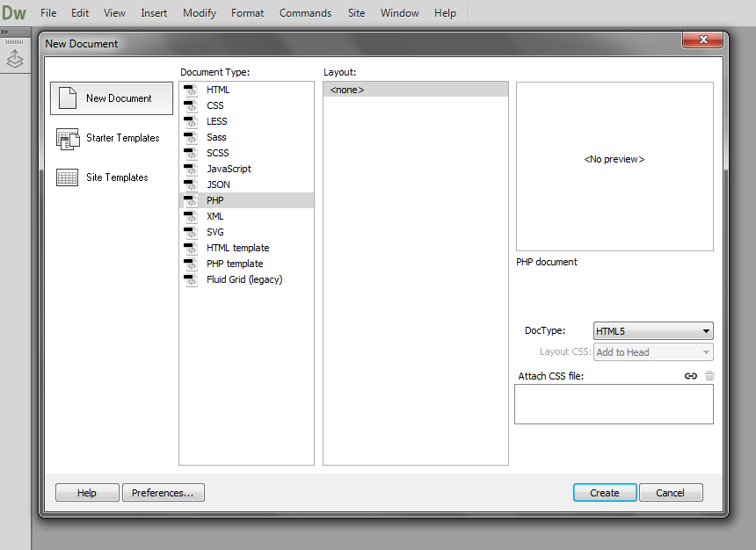Click the Site Templates grid icon

(68, 177)
